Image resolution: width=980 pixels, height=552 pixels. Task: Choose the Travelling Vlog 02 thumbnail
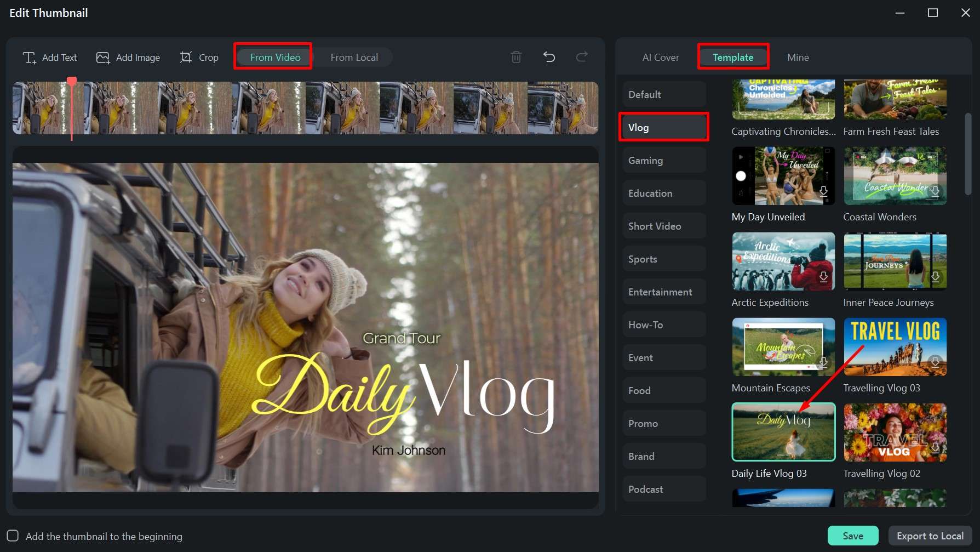tap(895, 433)
